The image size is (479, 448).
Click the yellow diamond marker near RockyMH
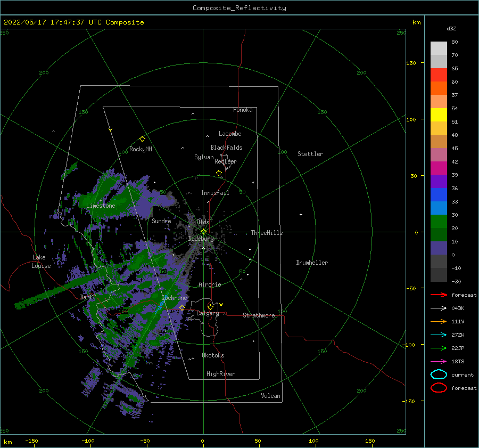[142, 139]
